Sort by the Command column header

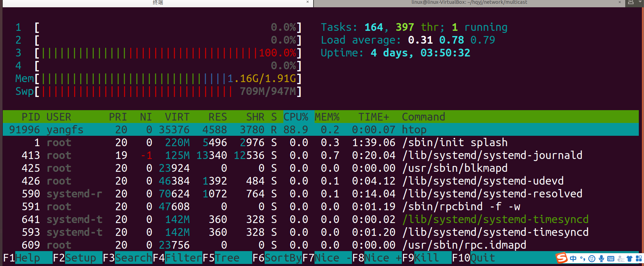click(423, 117)
